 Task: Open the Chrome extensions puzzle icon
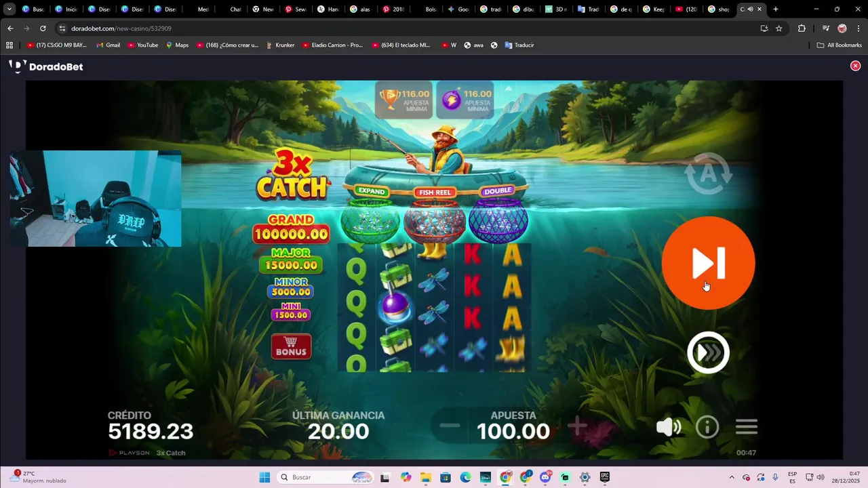coord(802,28)
